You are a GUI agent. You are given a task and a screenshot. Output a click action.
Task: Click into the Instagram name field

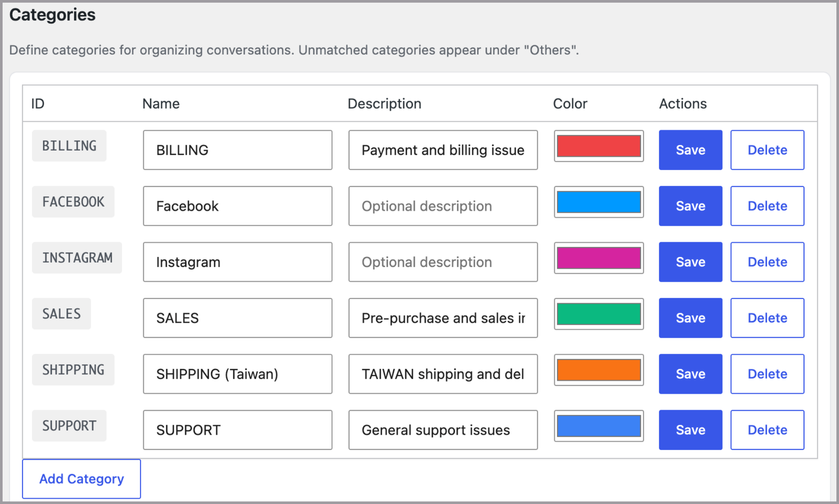[x=238, y=262]
